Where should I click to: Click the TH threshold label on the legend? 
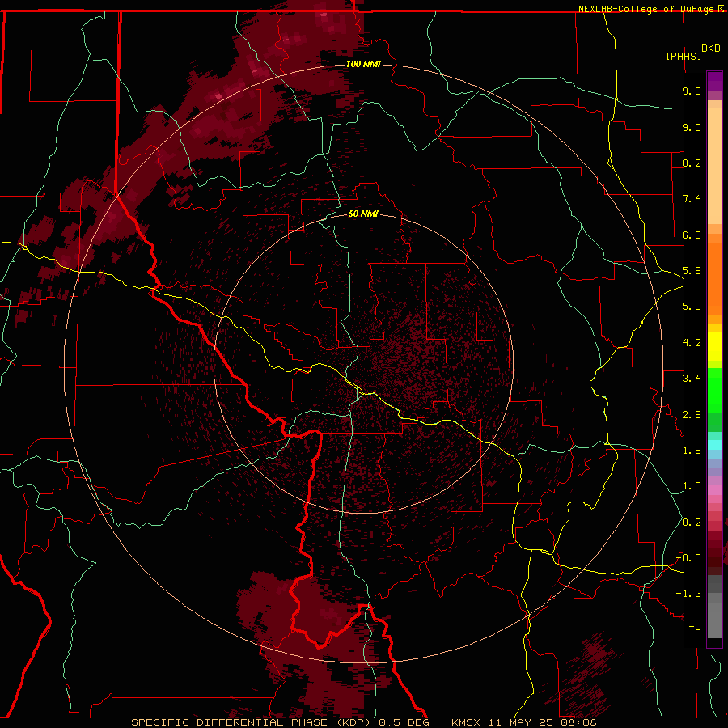695,630
